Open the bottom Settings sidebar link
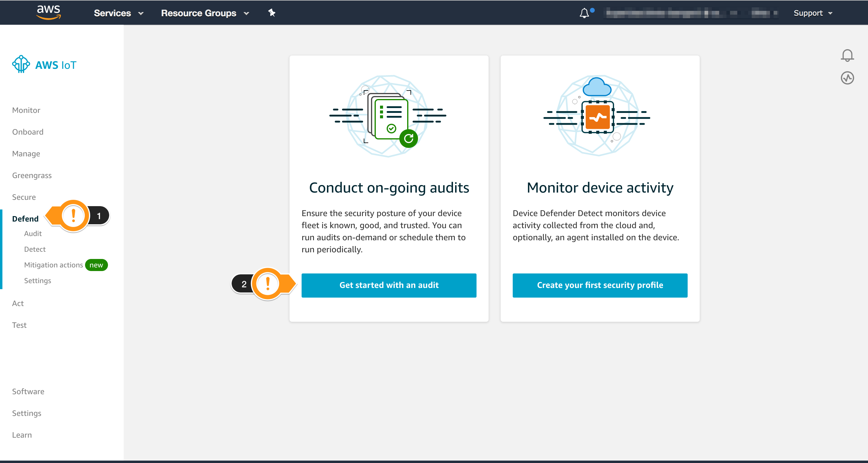This screenshot has width=868, height=463. pos(27,414)
